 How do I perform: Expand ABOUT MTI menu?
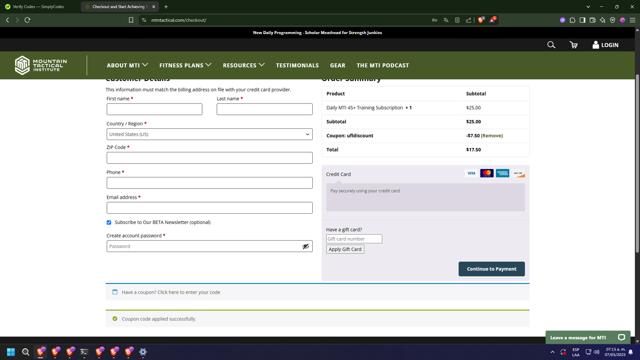tap(127, 65)
